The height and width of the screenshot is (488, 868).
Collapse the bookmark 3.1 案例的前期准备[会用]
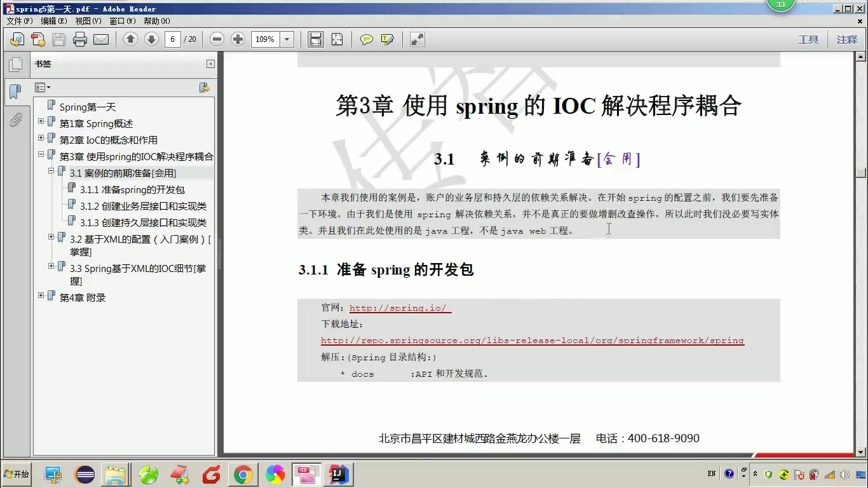pos(50,172)
